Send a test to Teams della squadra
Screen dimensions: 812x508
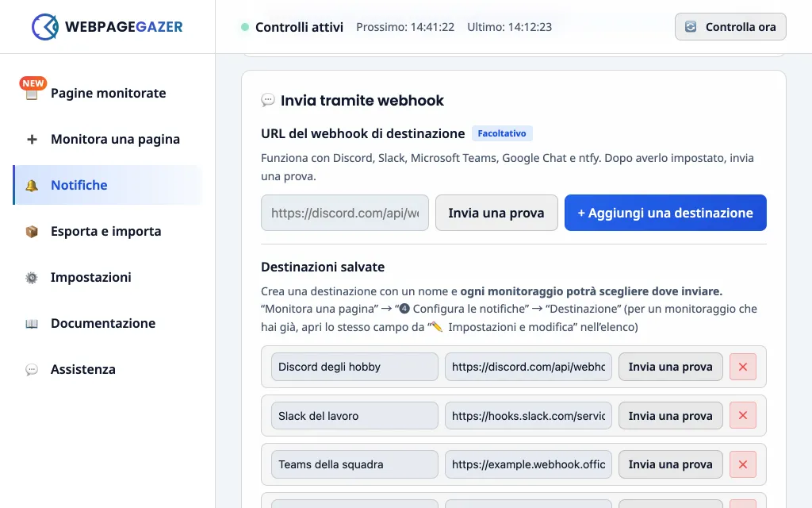point(671,464)
